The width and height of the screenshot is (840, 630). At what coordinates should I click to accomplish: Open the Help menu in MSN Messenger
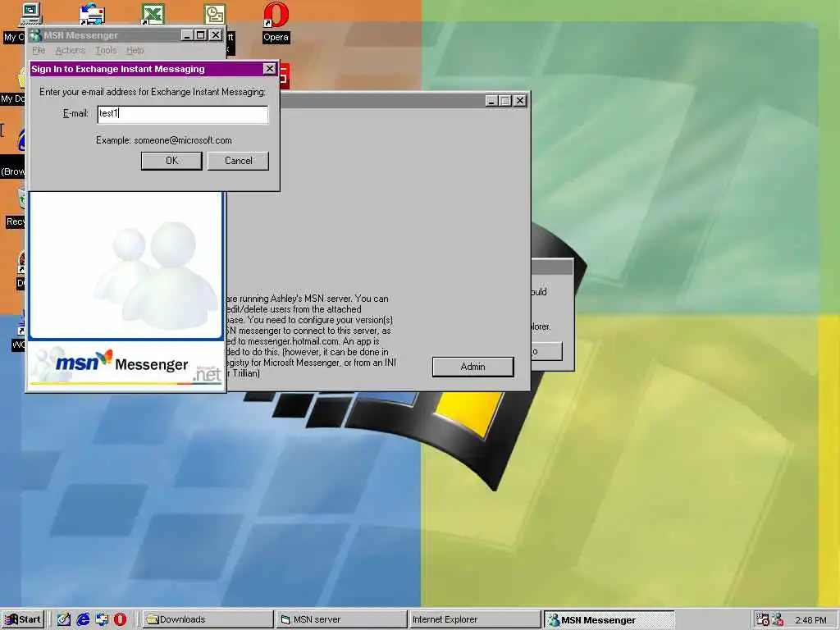point(135,50)
